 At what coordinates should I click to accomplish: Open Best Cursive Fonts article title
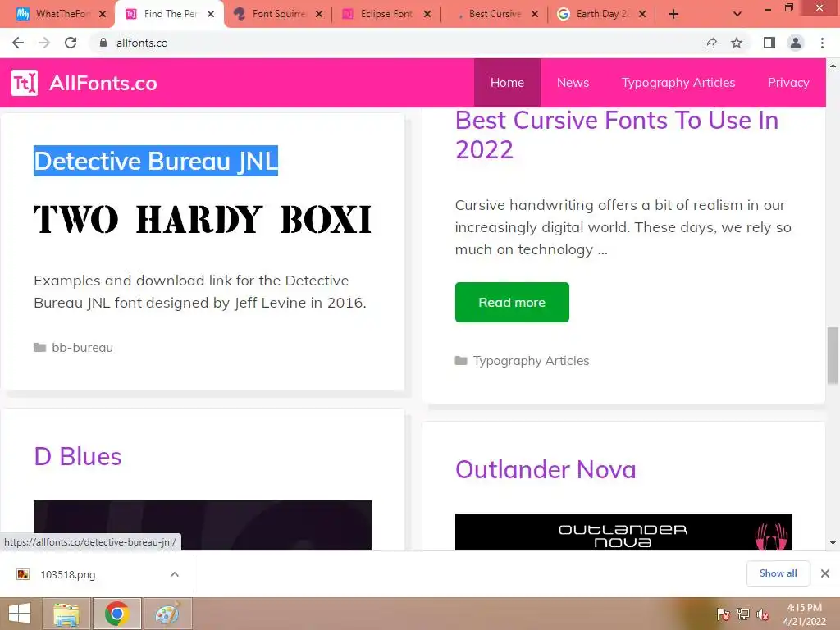tap(616, 135)
